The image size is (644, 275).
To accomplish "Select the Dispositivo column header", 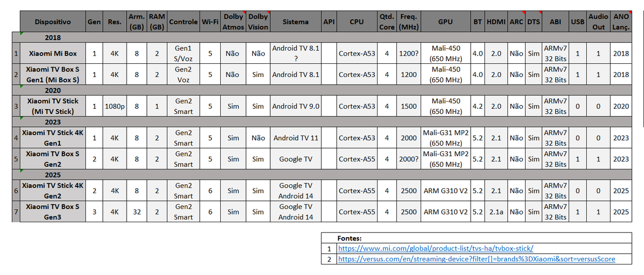I will point(53,22).
